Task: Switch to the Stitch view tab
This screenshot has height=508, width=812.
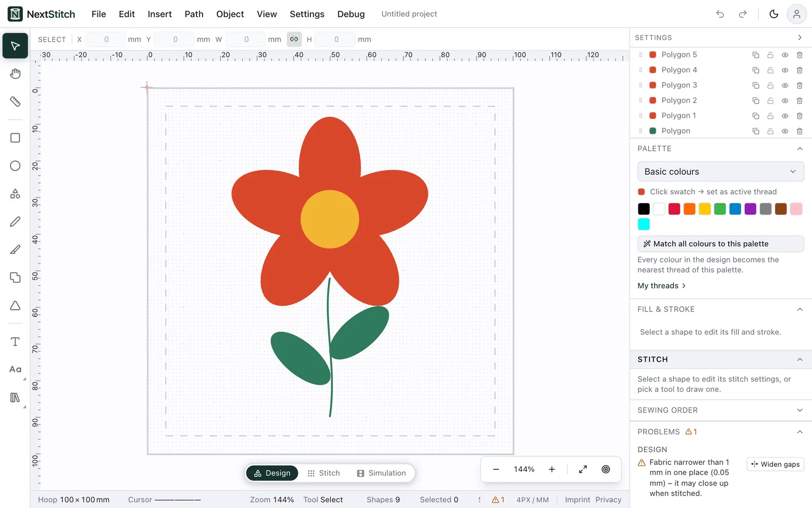Action: [x=324, y=473]
